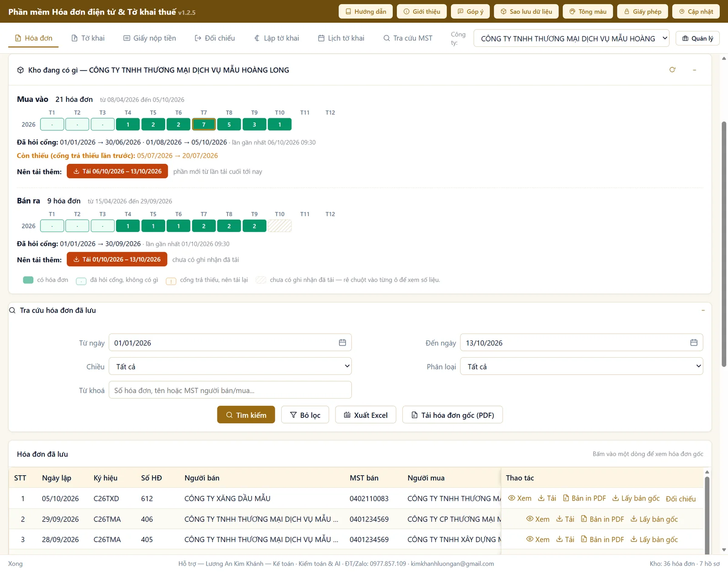
Task: Switch to Tờ khai tab
Action: [88, 38]
